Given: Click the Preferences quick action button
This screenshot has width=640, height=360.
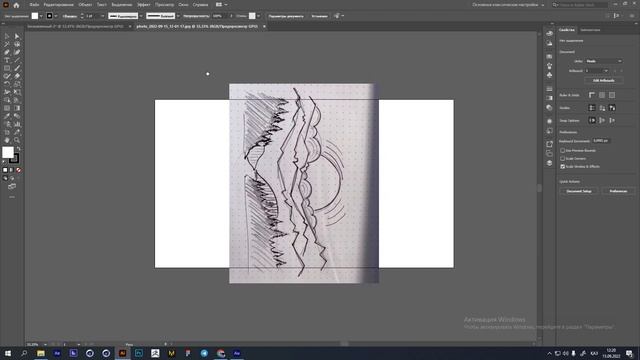Looking at the screenshot, I should pos(618,191).
